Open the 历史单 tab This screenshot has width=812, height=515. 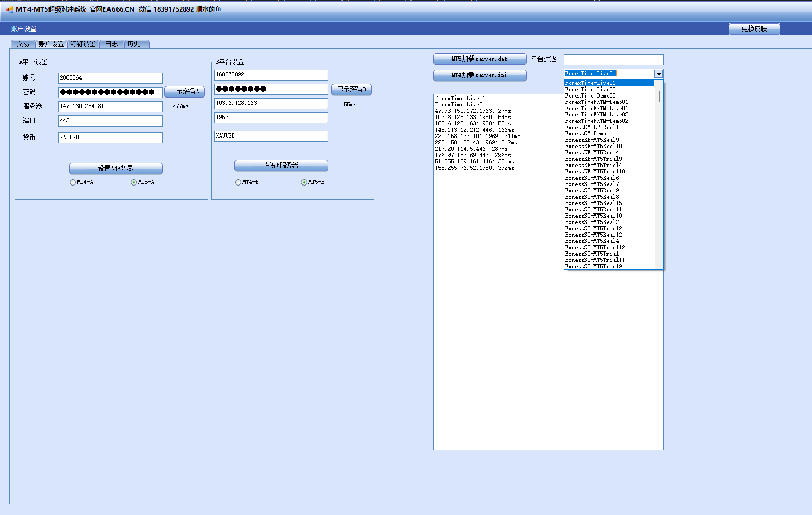click(x=136, y=44)
